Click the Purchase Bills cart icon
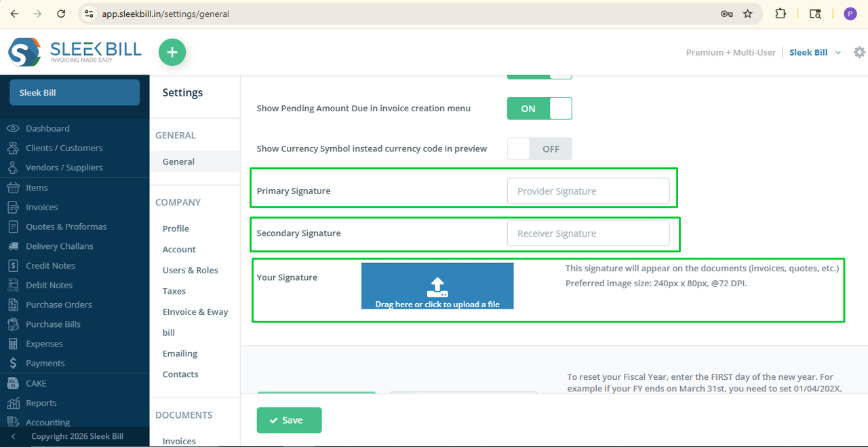 point(13,324)
